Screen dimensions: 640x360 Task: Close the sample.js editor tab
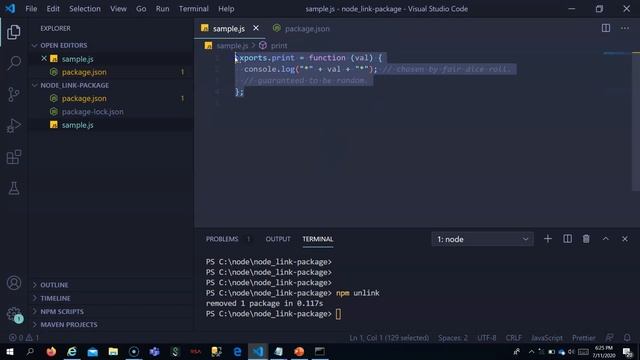pyautogui.click(x=256, y=28)
